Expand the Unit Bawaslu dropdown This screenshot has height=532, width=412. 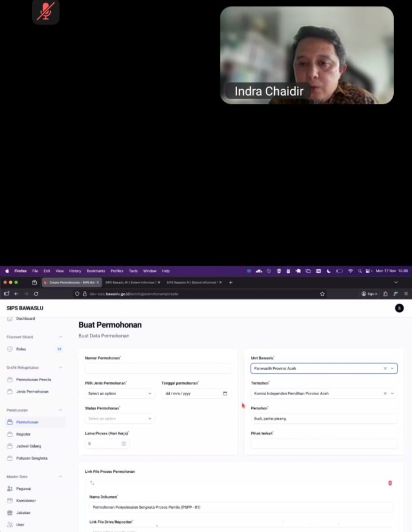point(392,368)
